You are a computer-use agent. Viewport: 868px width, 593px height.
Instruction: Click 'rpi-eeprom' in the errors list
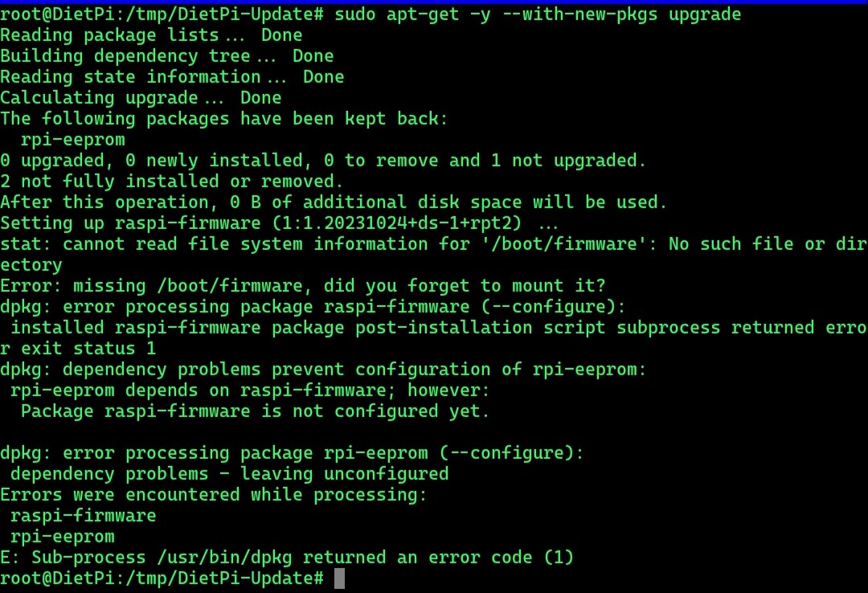click(x=63, y=537)
